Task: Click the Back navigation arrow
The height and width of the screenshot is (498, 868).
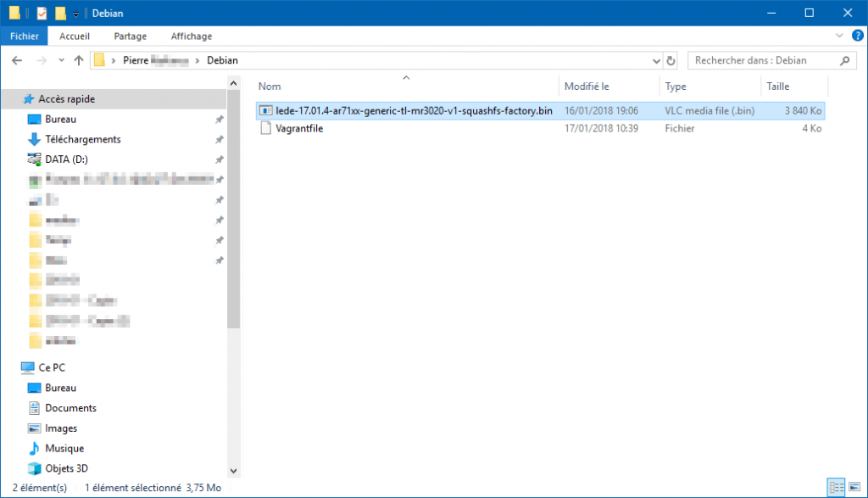Action: pyautogui.click(x=17, y=61)
